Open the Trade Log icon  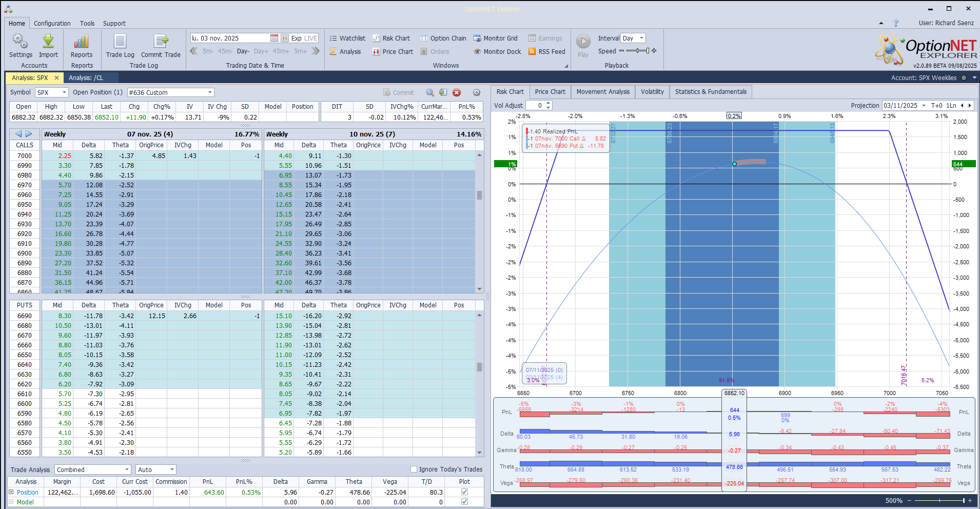tap(120, 42)
